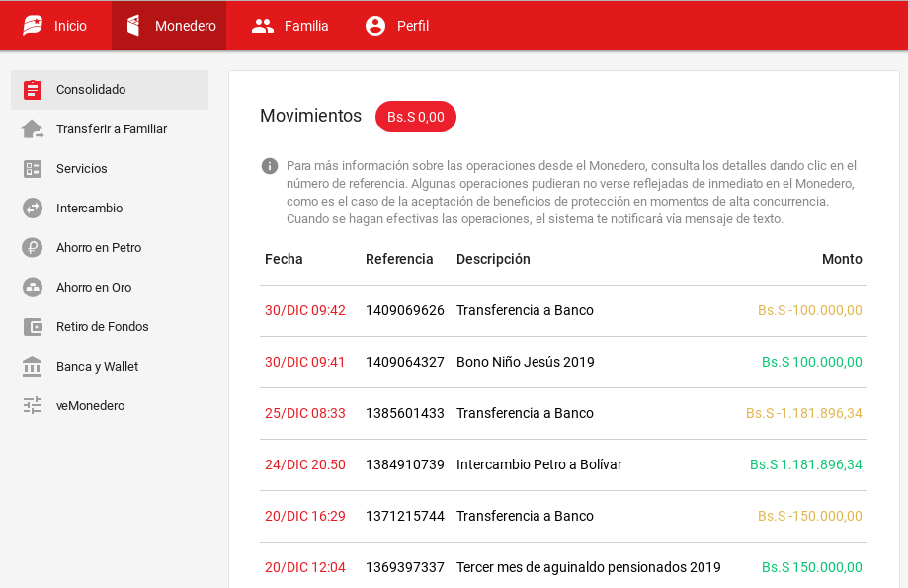908x588 pixels.
Task: Go to the Inicio tab
Action: [x=55, y=26]
